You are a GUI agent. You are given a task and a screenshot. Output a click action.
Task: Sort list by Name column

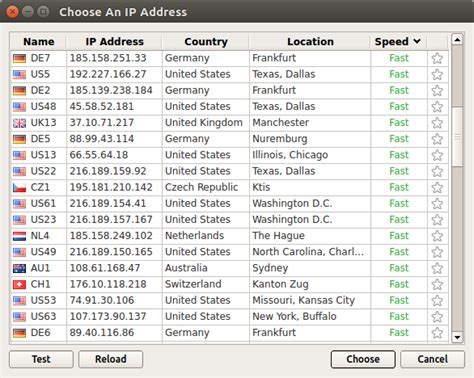tap(38, 42)
